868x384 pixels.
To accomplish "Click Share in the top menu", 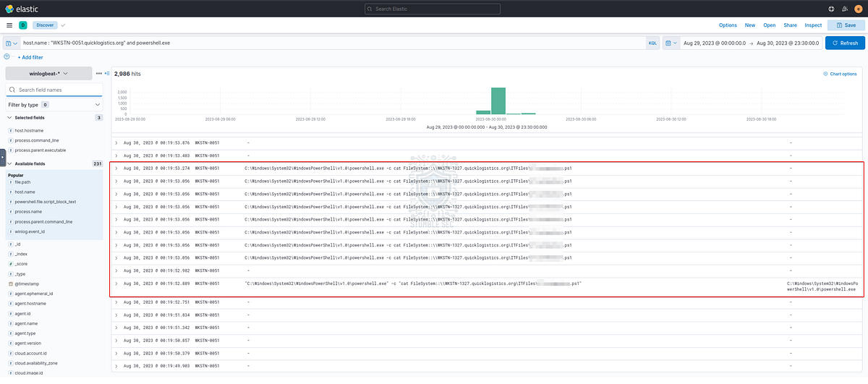I will coord(790,25).
